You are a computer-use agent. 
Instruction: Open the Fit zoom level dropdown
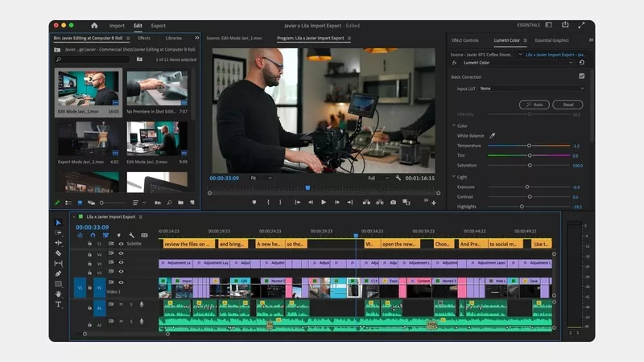pyautogui.click(x=260, y=178)
